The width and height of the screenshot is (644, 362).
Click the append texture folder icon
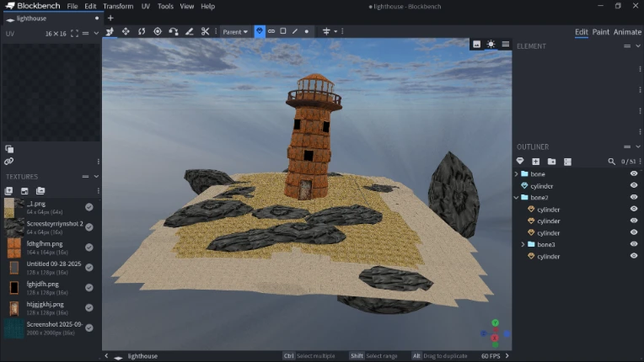(40, 190)
